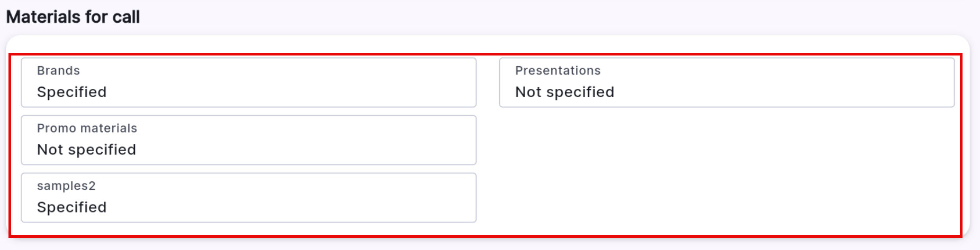
Task: Open the Presentations field
Action: 726,82
